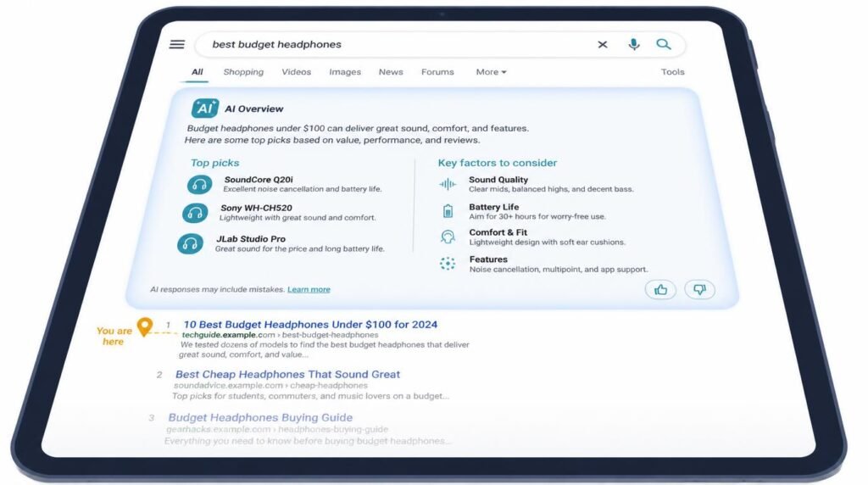Click the 'JLab Studio Pro' title
The height and width of the screenshot is (485, 868).
pos(251,238)
